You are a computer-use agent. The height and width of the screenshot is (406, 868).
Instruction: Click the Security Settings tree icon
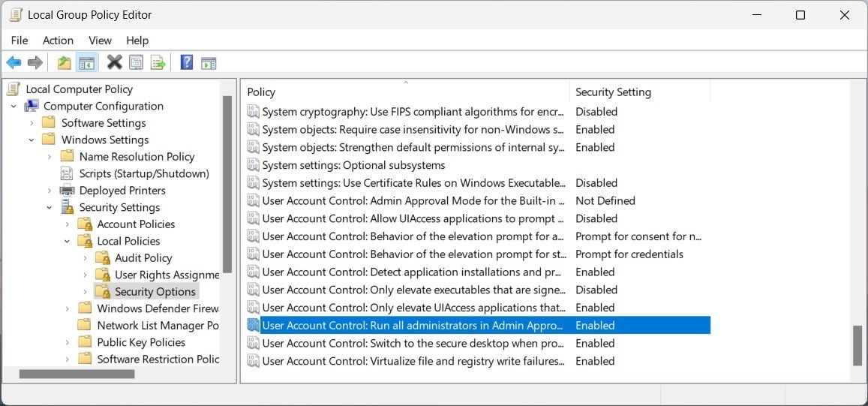point(67,207)
